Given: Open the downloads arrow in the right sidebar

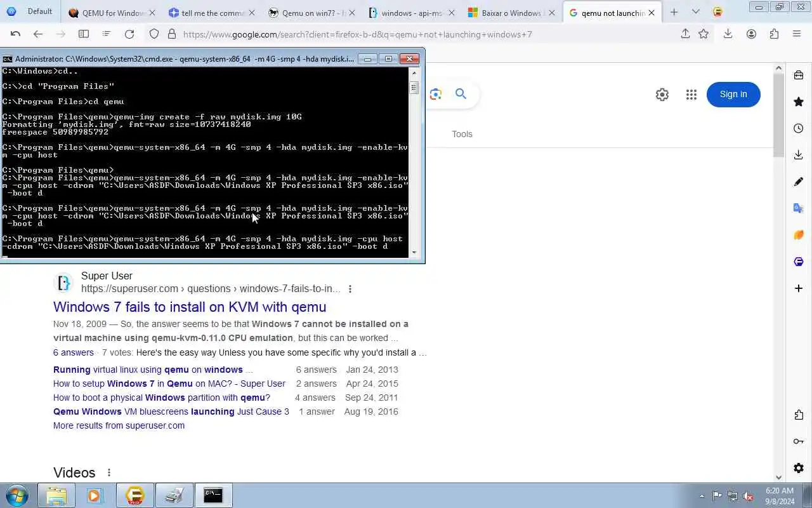Looking at the screenshot, I should [799, 155].
